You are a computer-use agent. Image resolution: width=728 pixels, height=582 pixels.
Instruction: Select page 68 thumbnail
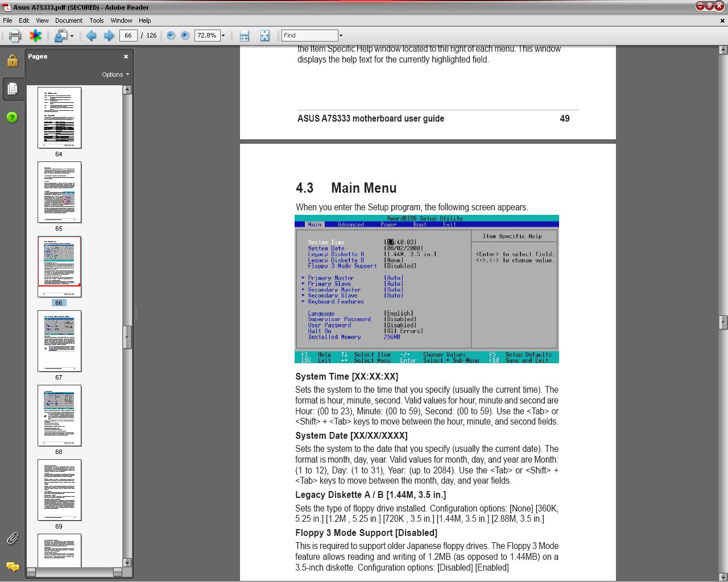point(59,415)
